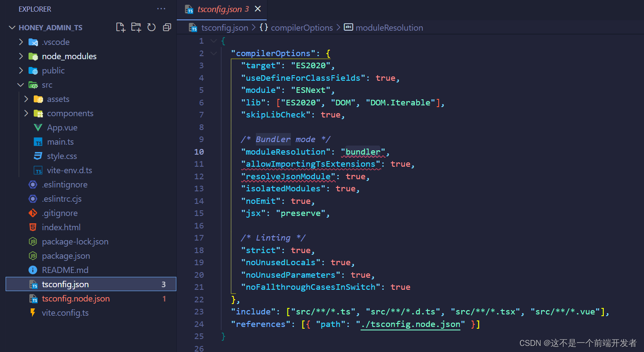
Task: Collapse the HONEY_ADMIN_TS root folder
Action: 12,28
